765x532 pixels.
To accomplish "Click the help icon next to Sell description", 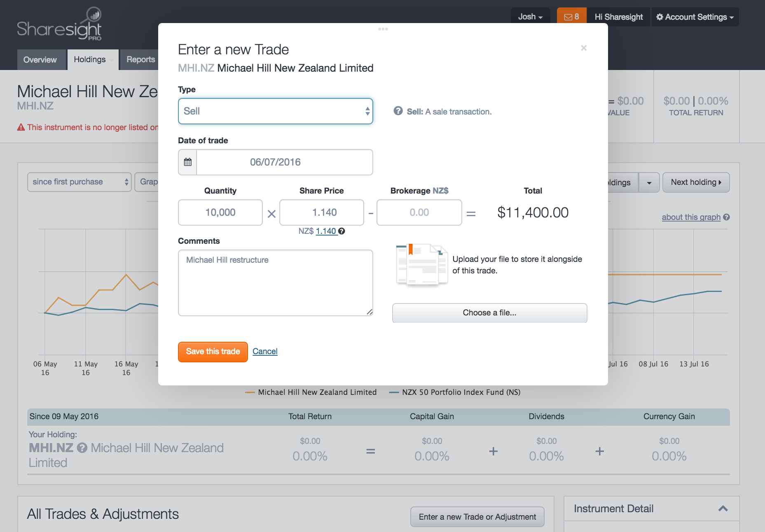I will point(398,111).
